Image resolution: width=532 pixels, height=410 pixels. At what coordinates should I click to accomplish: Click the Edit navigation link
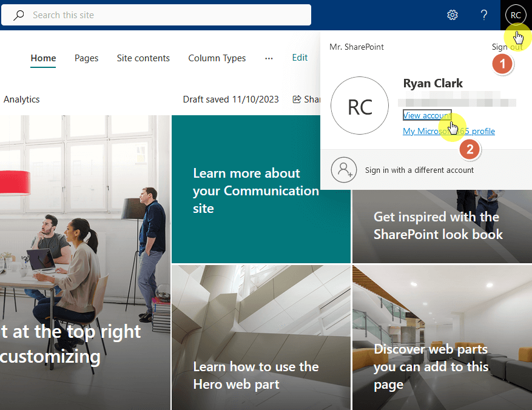300,58
